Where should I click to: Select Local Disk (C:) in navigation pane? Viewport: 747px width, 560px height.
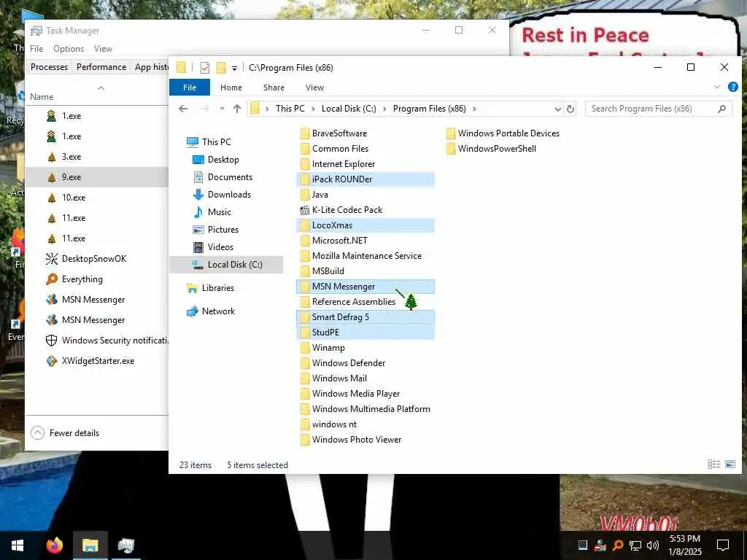coord(227,265)
